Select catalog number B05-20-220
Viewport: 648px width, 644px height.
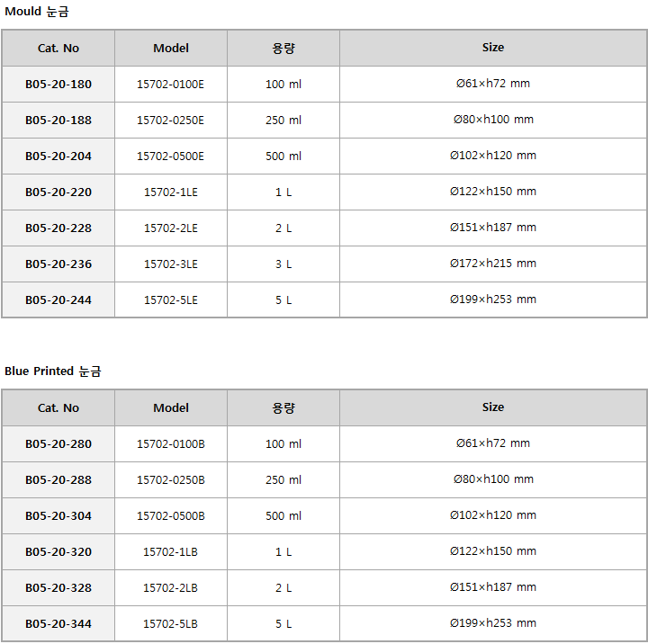(58, 192)
